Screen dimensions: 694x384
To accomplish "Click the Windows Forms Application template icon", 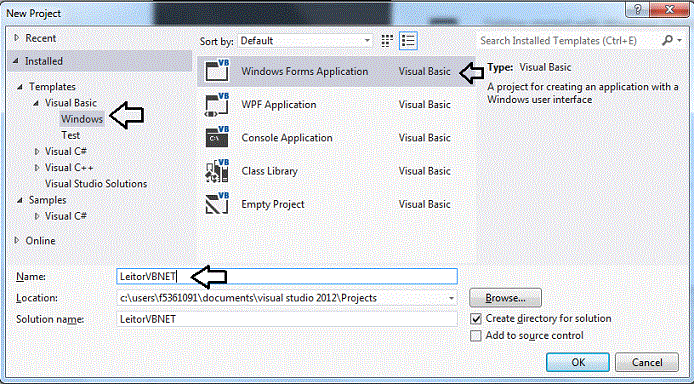I will pos(217,71).
